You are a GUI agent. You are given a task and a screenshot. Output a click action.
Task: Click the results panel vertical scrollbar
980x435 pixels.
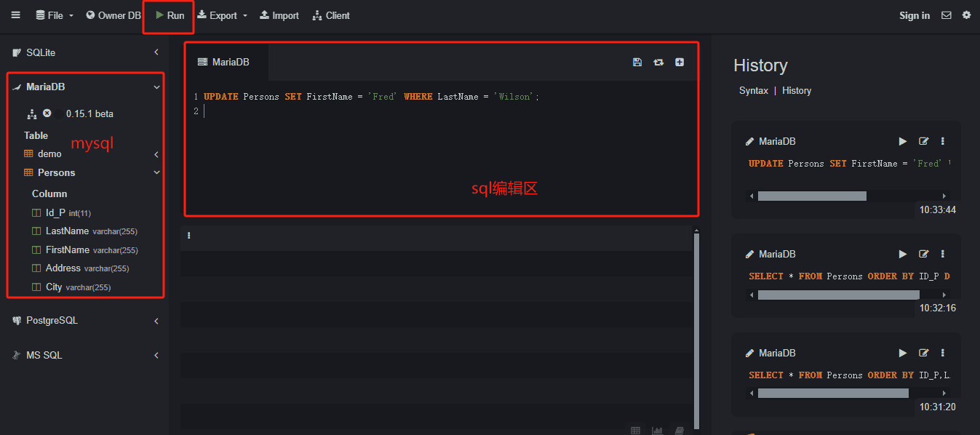[x=696, y=330]
